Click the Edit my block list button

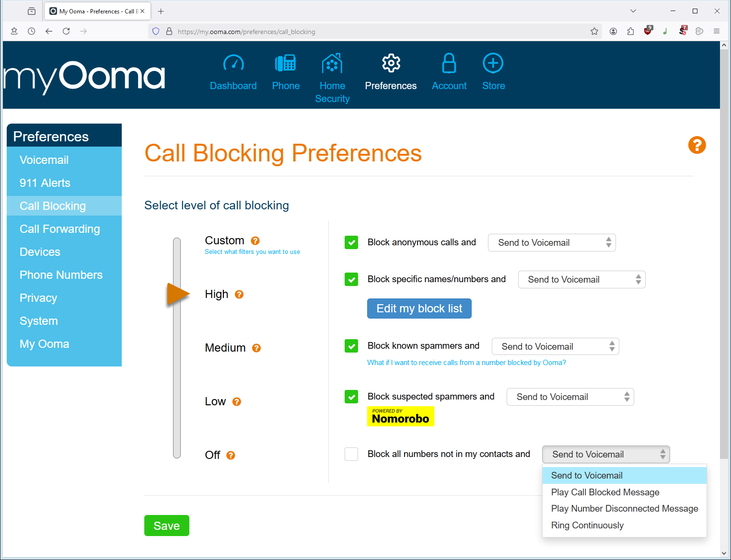click(419, 309)
